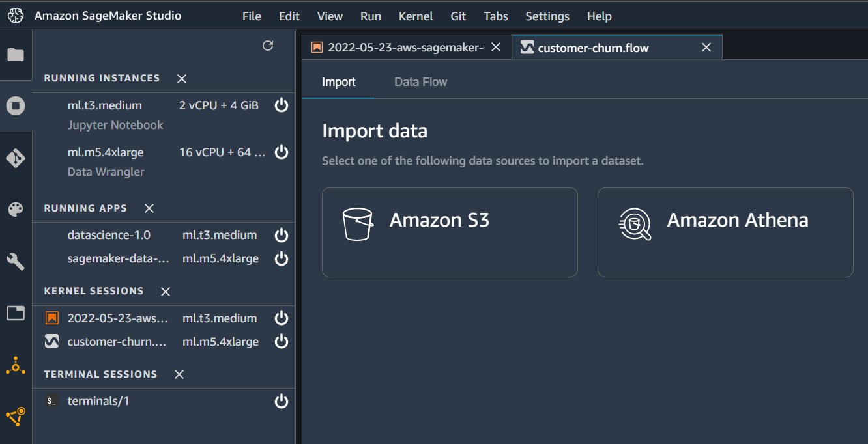This screenshot has width=868, height=444.
Task: Open the Kernel menu
Action: click(416, 16)
